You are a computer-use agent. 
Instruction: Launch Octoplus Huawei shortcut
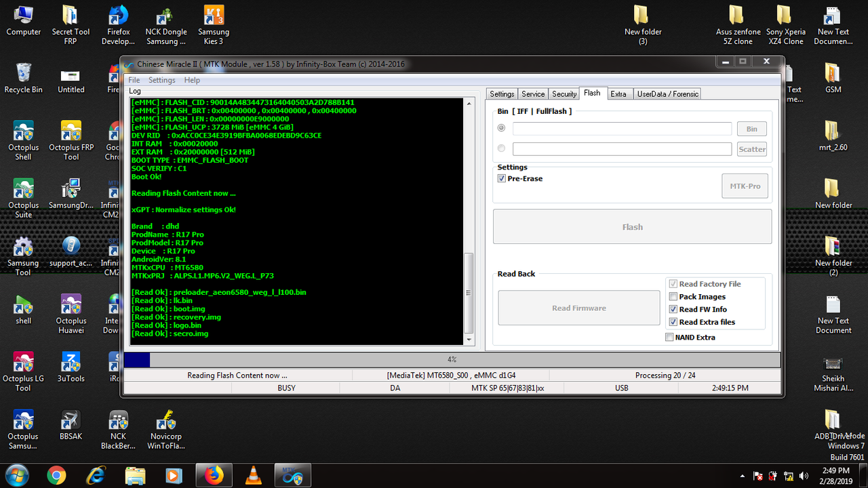click(x=71, y=314)
